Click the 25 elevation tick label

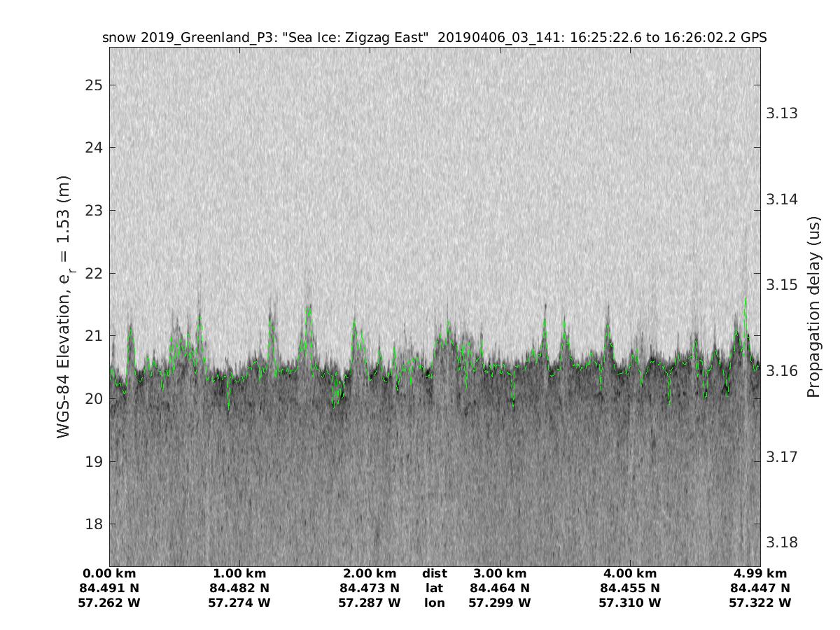point(94,85)
